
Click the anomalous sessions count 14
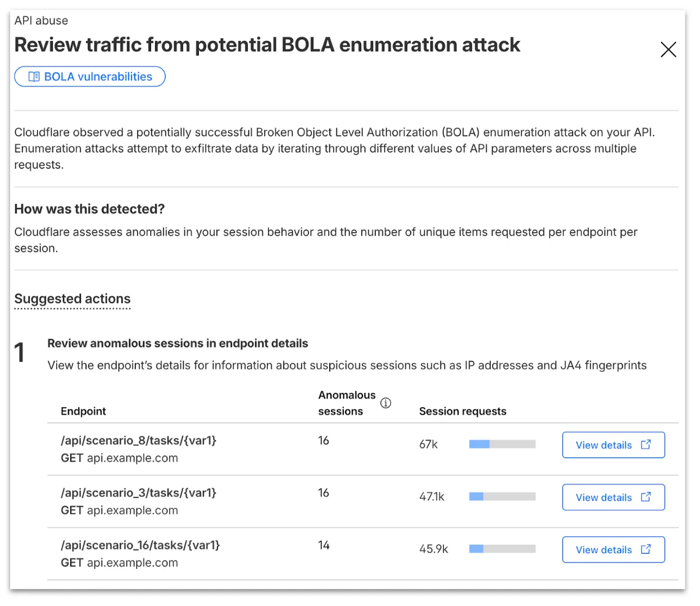(324, 545)
